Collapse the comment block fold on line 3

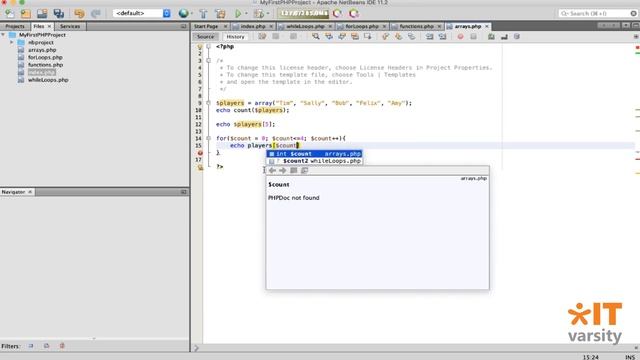point(209,61)
